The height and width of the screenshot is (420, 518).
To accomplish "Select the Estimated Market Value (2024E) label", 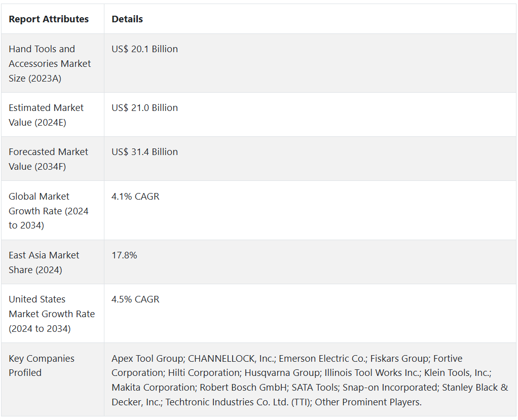I will [x=46, y=115].
